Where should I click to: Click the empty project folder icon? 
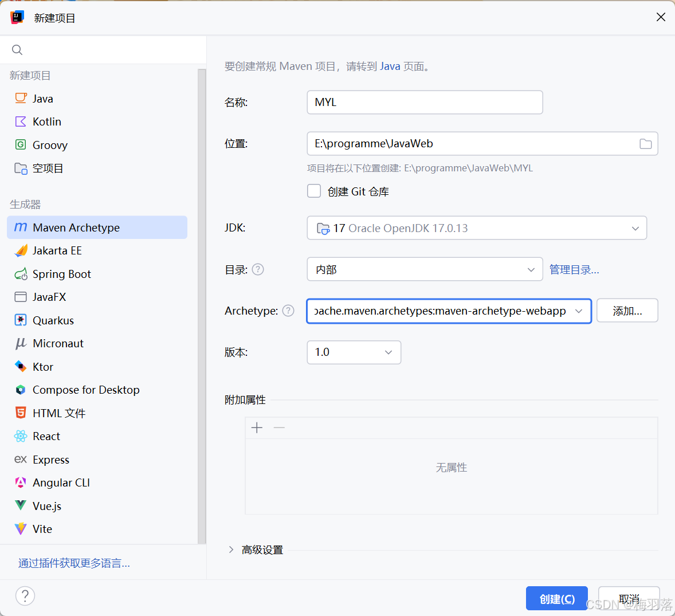[21, 168]
